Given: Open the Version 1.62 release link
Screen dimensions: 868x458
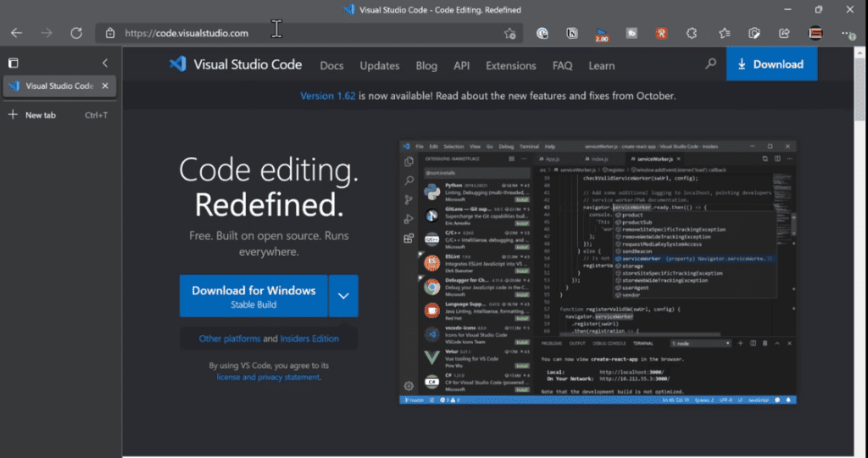Looking at the screenshot, I should point(328,96).
